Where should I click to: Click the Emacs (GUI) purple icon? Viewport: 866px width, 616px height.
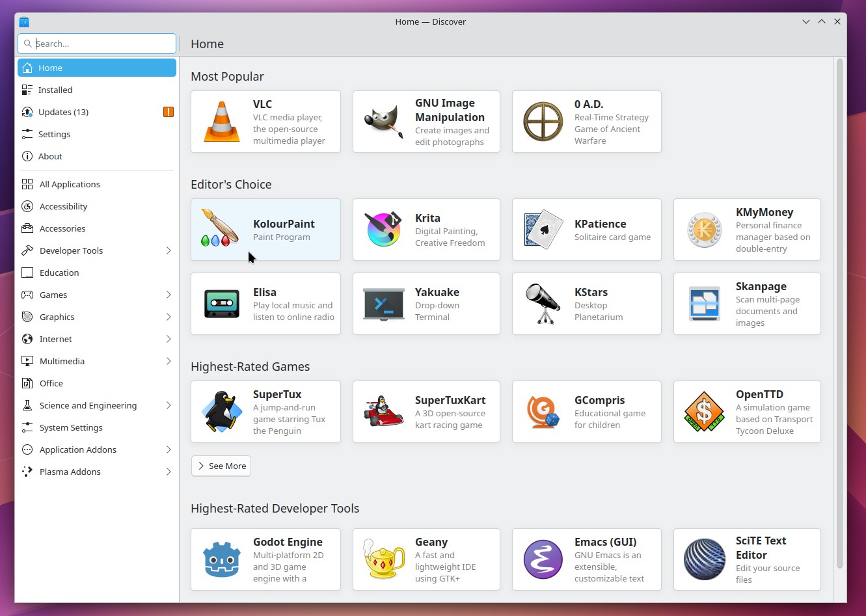(x=543, y=559)
